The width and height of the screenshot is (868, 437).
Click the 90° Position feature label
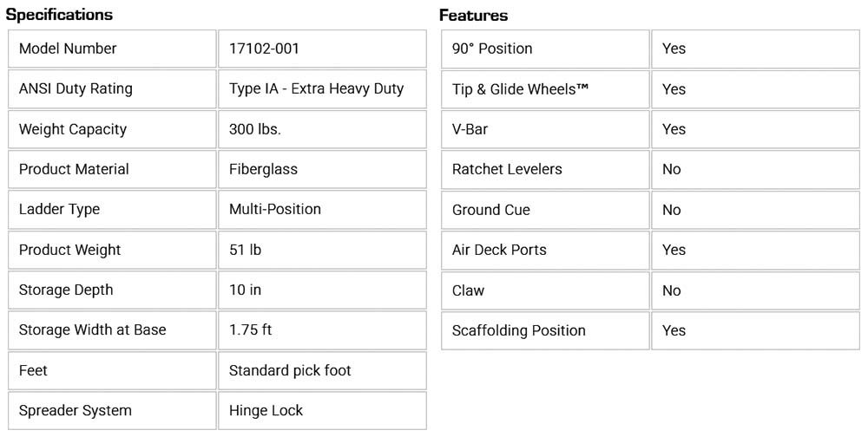pyautogui.click(x=492, y=49)
